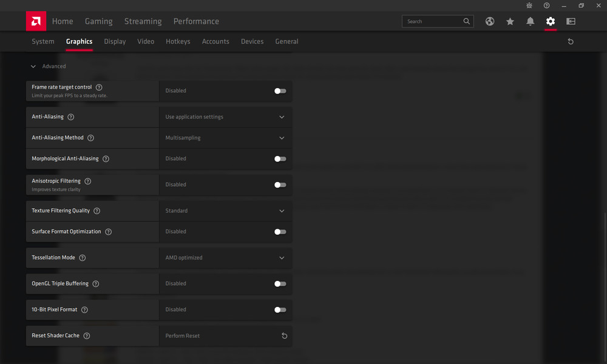
Task: Toggle the sidebar panel icon
Action: (x=571, y=21)
